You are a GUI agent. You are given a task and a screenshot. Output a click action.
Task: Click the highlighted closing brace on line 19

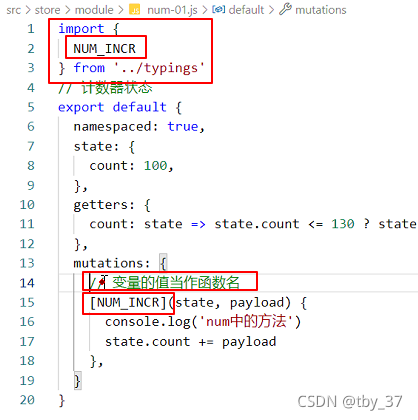point(77,381)
